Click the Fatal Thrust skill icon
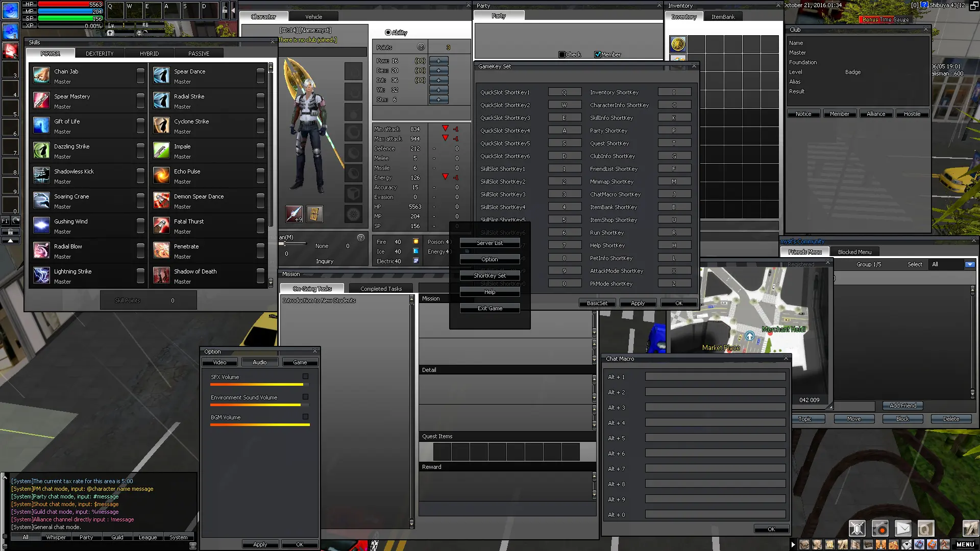Image resolution: width=980 pixels, height=551 pixels. [x=161, y=226]
